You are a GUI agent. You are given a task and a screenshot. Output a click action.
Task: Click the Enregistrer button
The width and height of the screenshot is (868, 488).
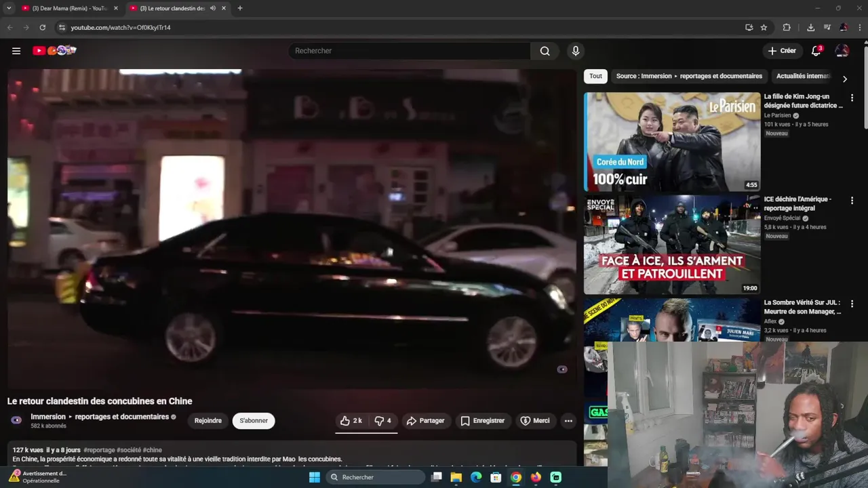coord(482,421)
